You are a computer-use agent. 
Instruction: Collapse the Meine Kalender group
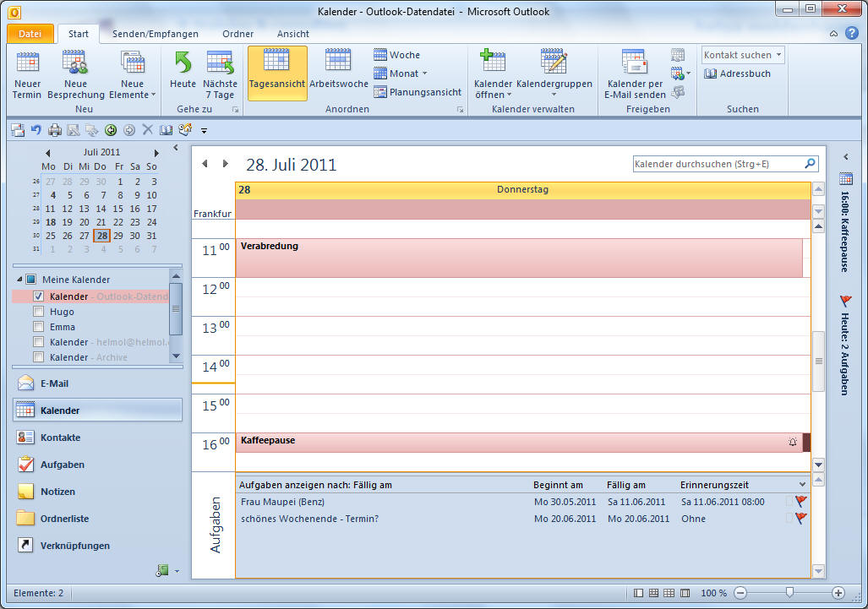[x=19, y=280]
